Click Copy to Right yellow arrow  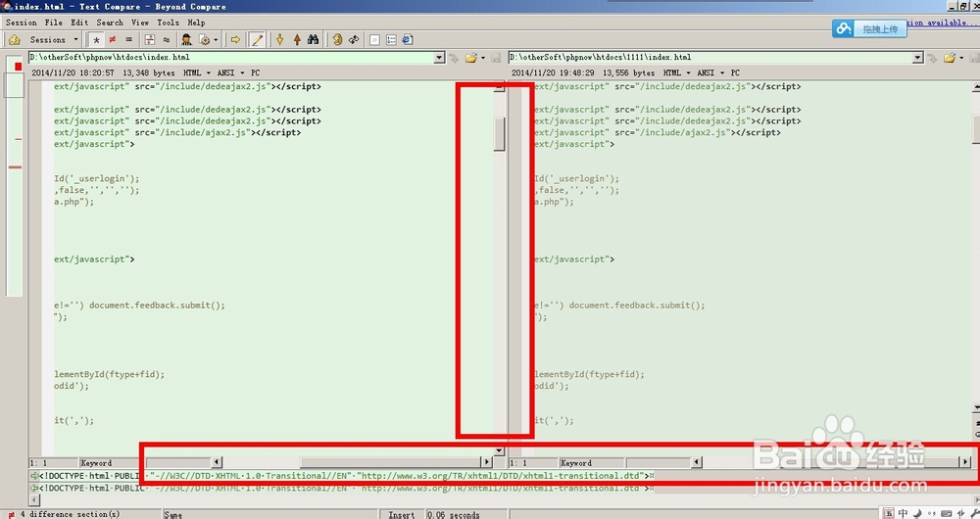click(235, 40)
